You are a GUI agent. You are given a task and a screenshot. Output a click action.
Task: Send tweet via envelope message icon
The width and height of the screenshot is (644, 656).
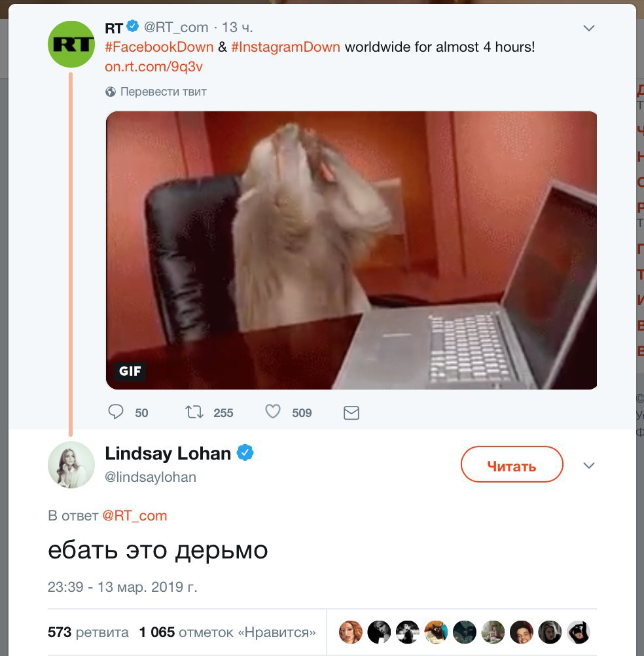coord(351,412)
